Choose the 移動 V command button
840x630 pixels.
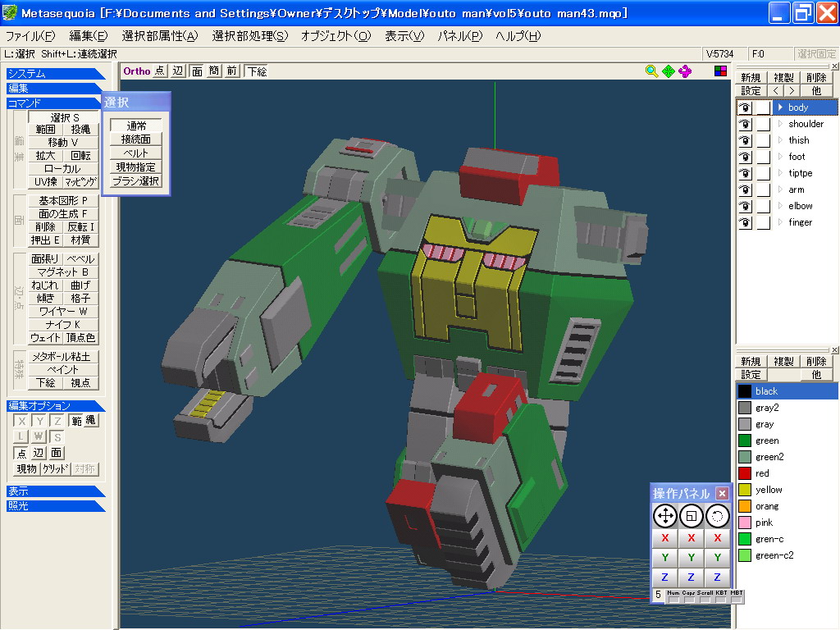pyautogui.click(x=63, y=143)
